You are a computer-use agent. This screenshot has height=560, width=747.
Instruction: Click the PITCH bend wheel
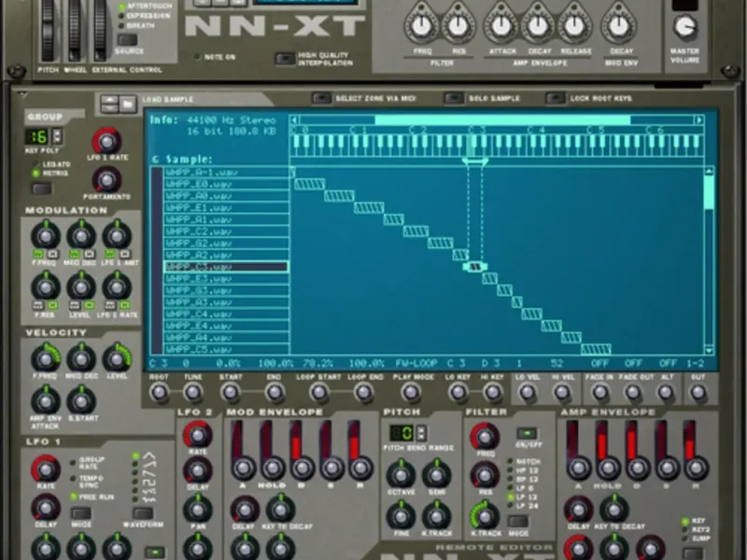point(48,29)
